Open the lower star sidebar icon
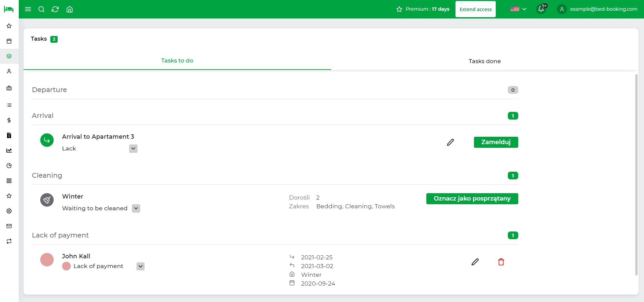The width and height of the screenshot is (644, 302). point(9,196)
